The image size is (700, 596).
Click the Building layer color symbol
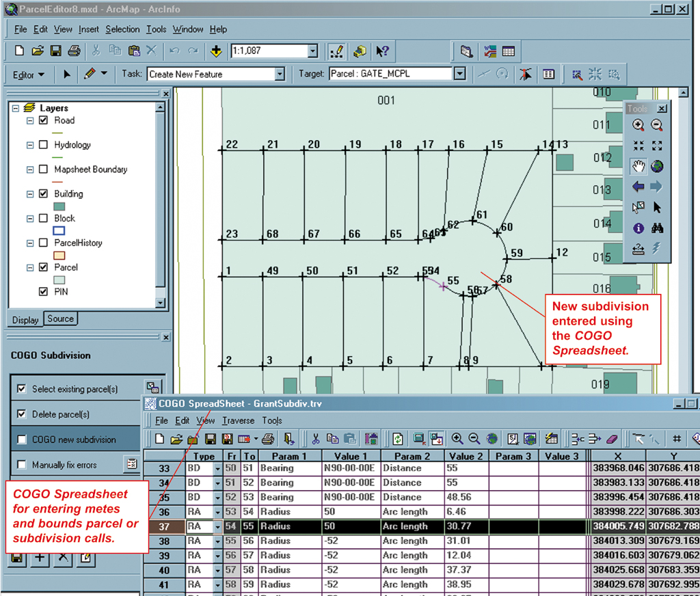tap(59, 206)
